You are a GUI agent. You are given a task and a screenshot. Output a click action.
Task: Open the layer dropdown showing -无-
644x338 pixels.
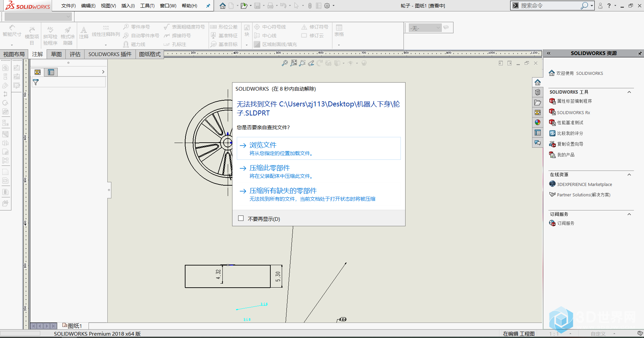click(x=425, y=28)
